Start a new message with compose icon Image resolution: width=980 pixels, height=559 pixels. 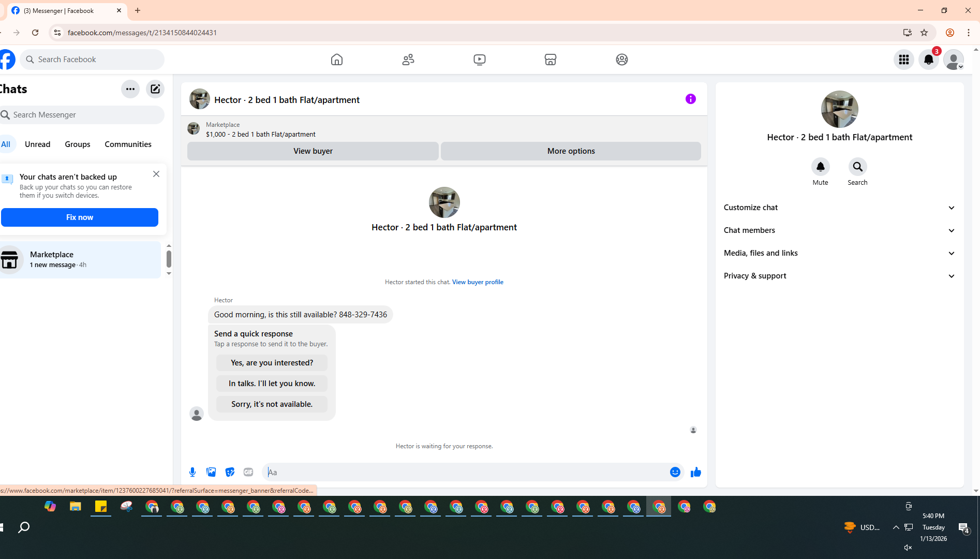155,89
